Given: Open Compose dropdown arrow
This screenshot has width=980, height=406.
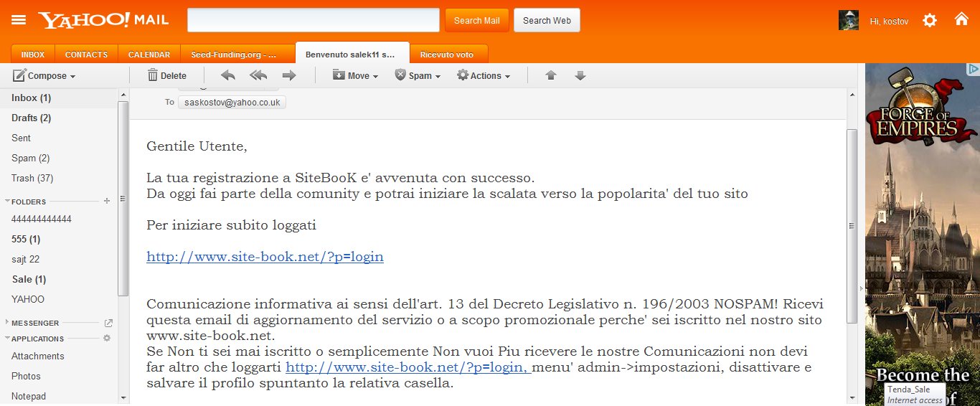Looking at the screenshot, I should point(72,77).
